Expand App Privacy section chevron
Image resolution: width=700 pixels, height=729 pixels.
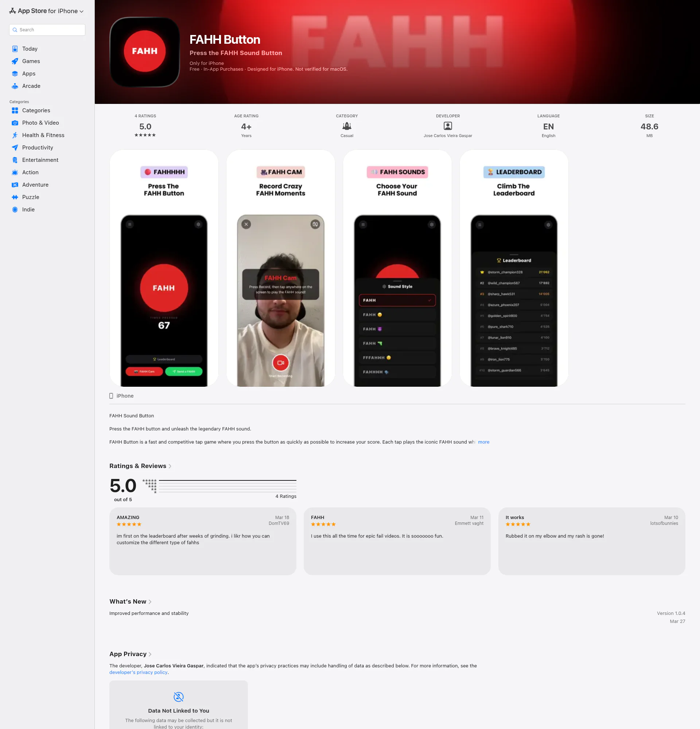click(x=150, y=654)
